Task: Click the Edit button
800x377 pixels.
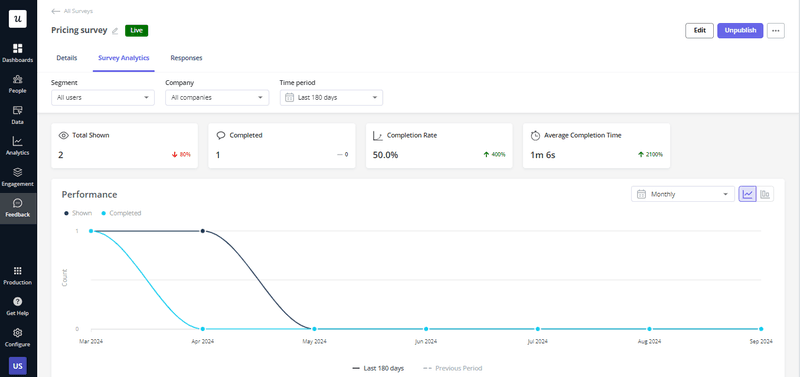Action: click(x=699, y=31)
